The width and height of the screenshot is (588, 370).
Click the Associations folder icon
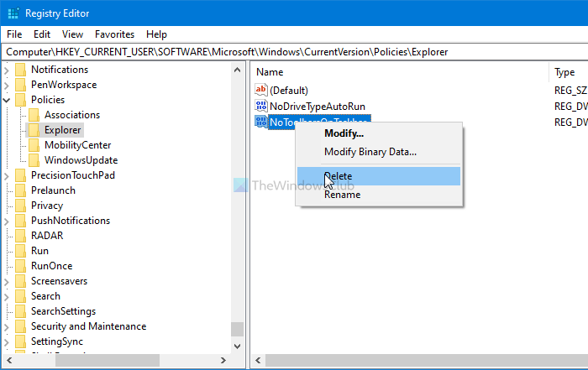(x=34, y=115)
